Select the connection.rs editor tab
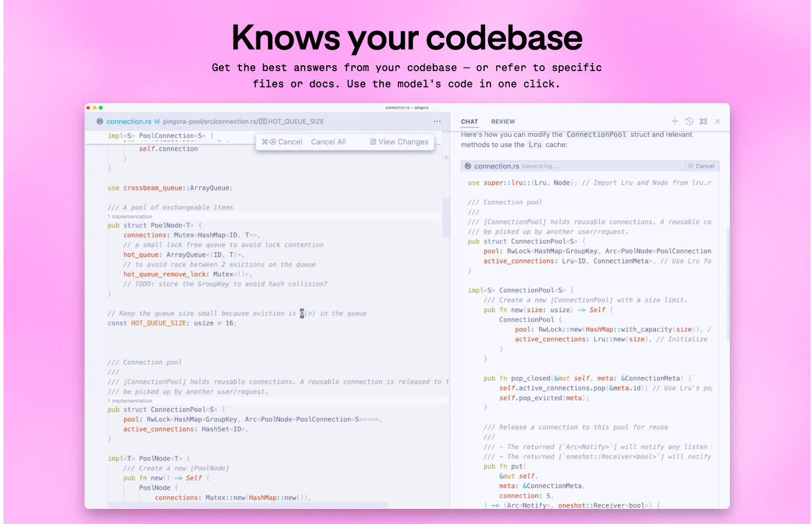 click(x=129, y=121)
